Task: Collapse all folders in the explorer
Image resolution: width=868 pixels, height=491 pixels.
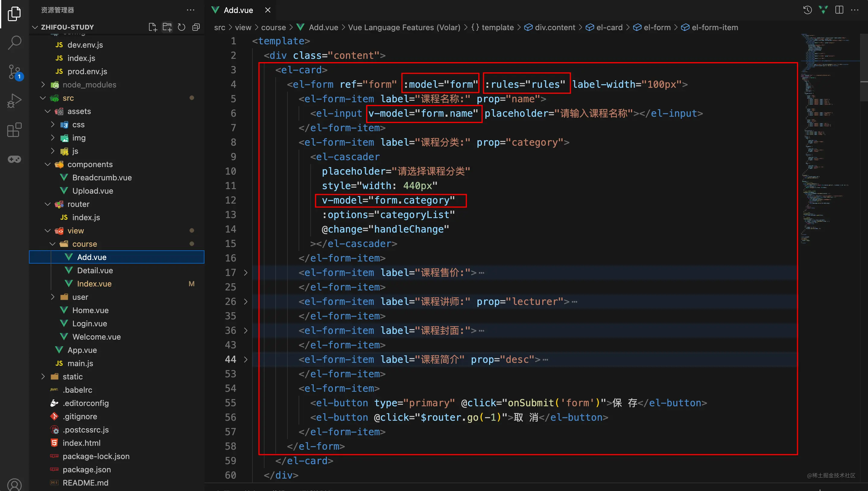Action: [196, 27]
